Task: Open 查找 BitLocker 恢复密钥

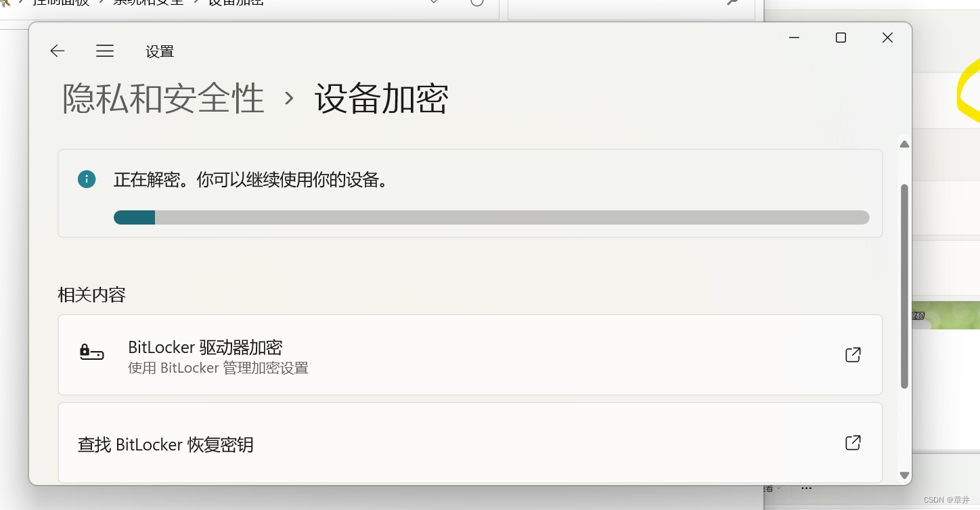Action: [165, 444]
